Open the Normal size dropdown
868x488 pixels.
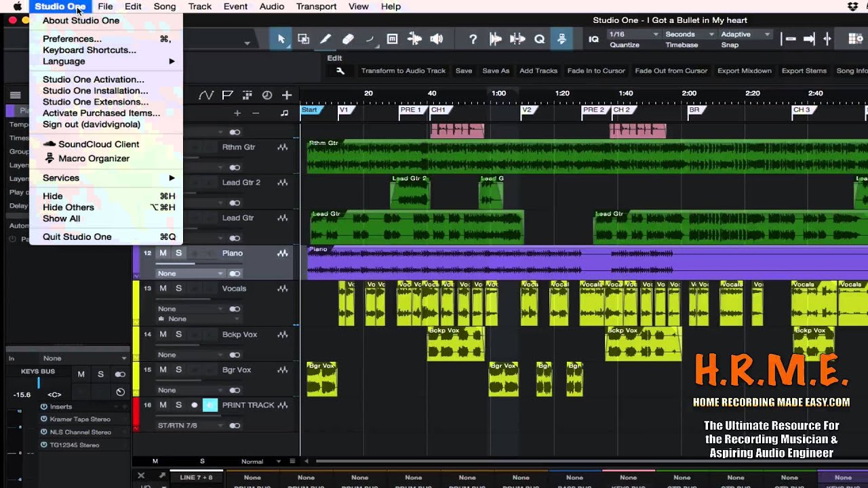click(262, 462)
